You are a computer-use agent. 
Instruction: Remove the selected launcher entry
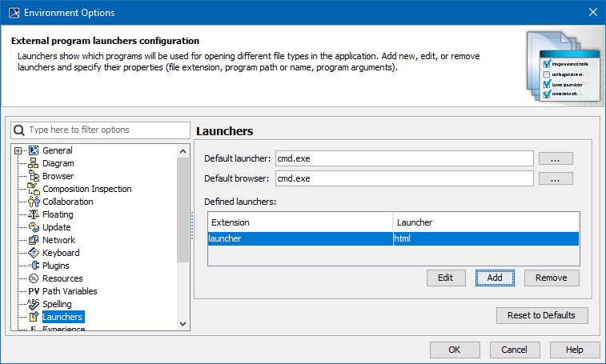(552, 278)
